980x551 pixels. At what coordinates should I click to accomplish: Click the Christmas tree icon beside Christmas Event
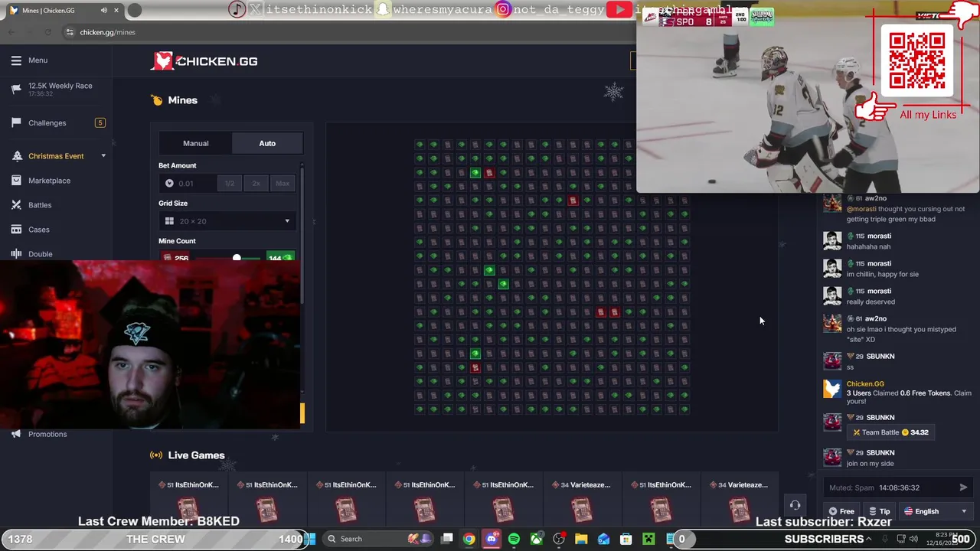[16, 156]
